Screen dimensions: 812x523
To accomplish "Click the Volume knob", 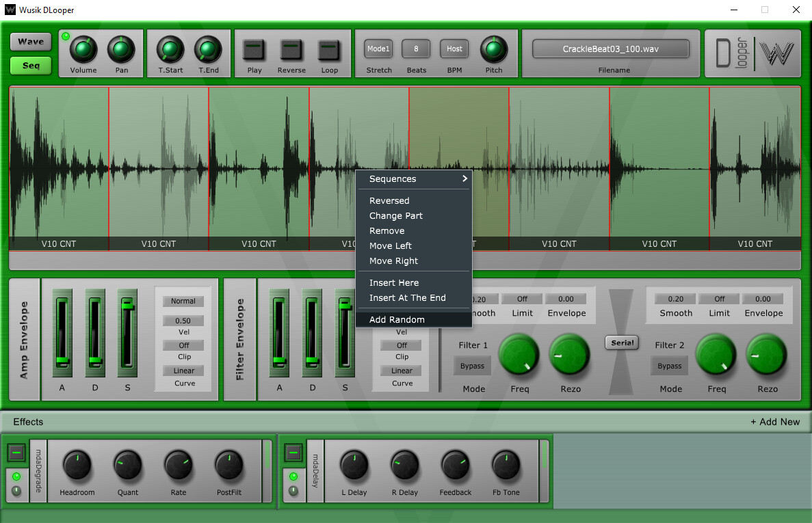I will [83, 50].
